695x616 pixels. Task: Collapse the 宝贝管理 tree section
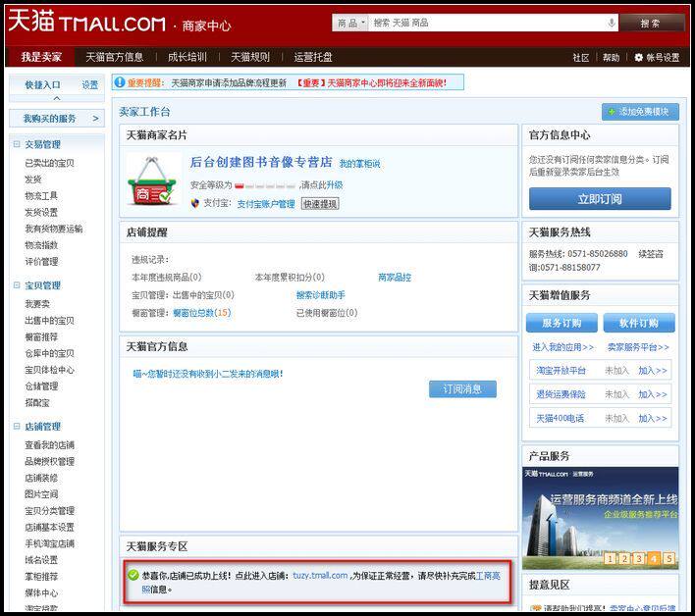click(x=17, y=285)
